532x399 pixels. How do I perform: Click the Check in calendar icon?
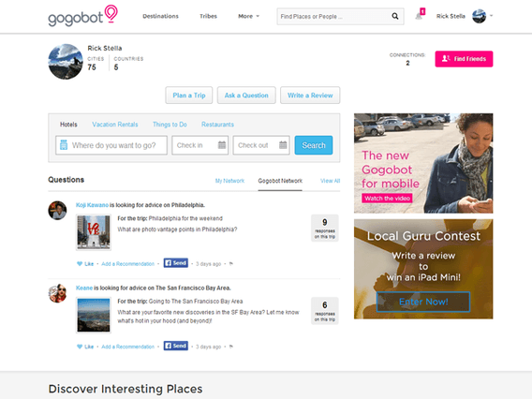[222, 145]
